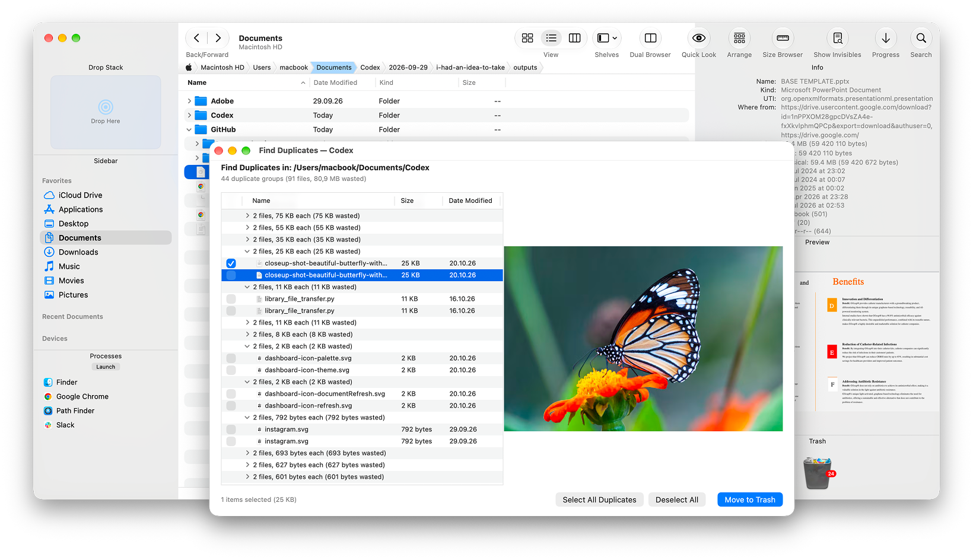The width and height of the screenshot is (973, 560).
Task: Check the second instagram.svg checkbox
Action: pos(231,441)
